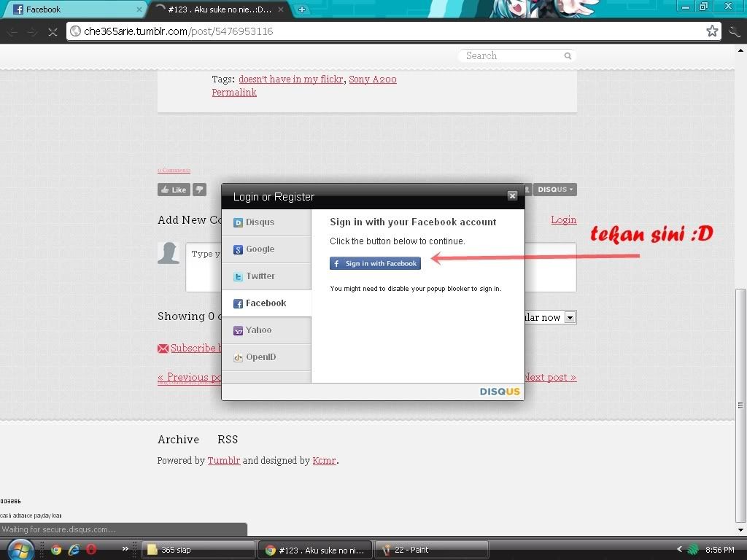747x560 pixels.
Task: Open the 'doesn't have in my flickr' tag
Action: 291,79
